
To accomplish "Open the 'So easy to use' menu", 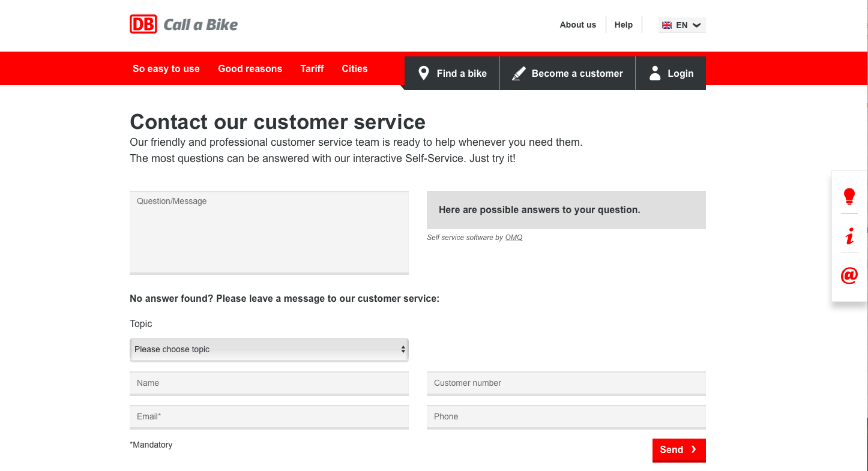I will 166,68.
